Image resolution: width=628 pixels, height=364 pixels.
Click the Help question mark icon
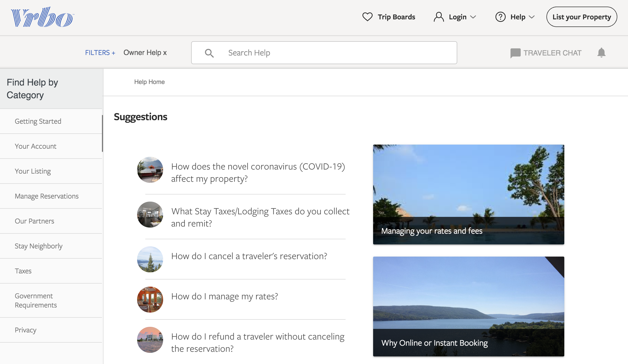(x=500, y=17)
